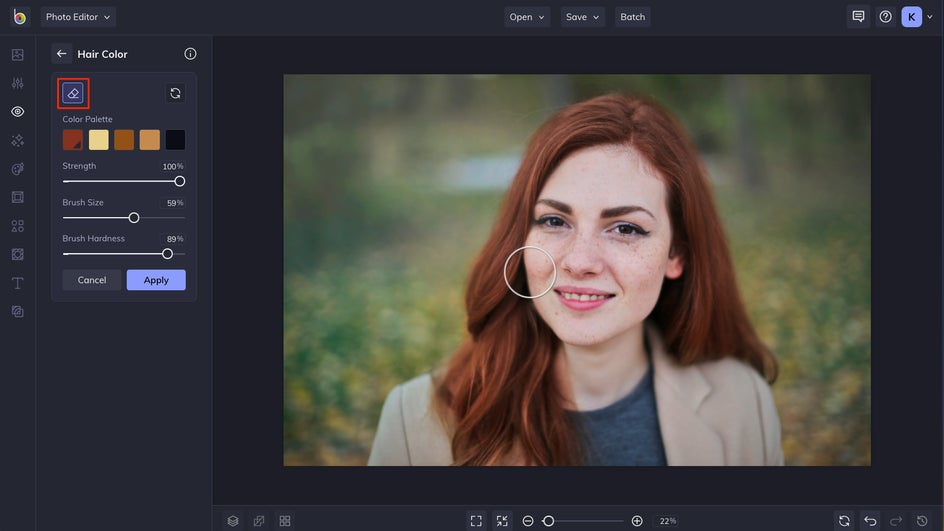Viewport: 944px width, 531px height.
Task: Expand the Save menu dropdown
Action: (582, 17)
